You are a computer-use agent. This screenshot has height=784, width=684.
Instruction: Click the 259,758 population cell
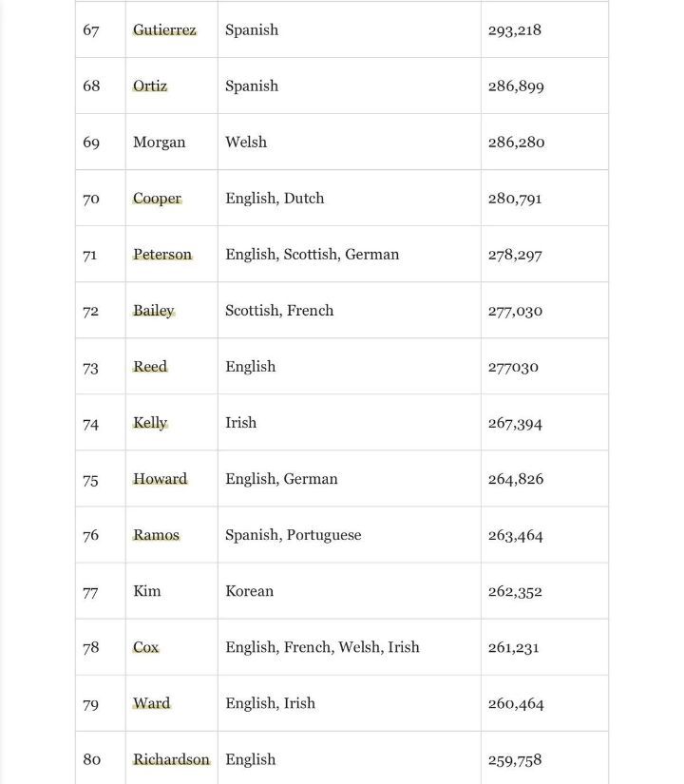(x=514, y=759)
